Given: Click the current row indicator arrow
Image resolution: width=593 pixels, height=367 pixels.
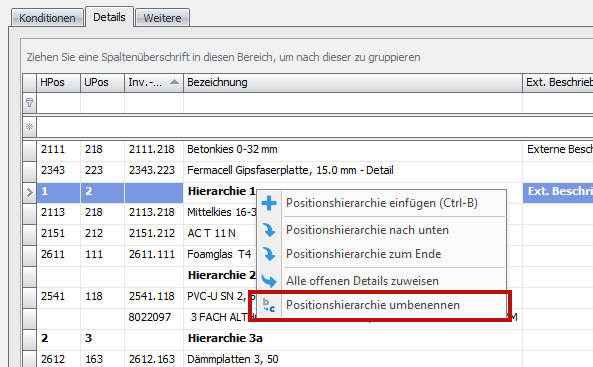Looking at the screenshot, I should coord(29,192).
